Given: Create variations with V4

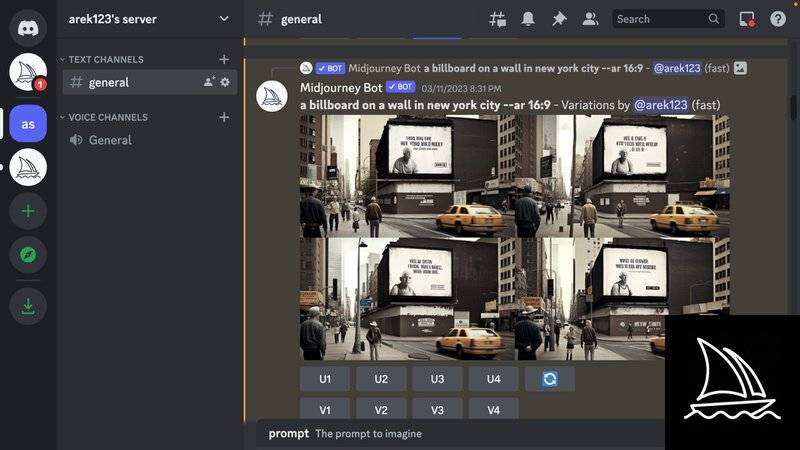Looking at the screenshot, I should pyautogui.click(x=493, y=409).
